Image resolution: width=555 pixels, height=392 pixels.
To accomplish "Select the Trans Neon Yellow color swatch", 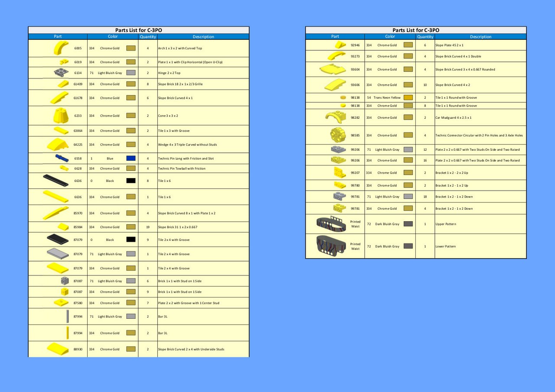I will coord(408,97).
